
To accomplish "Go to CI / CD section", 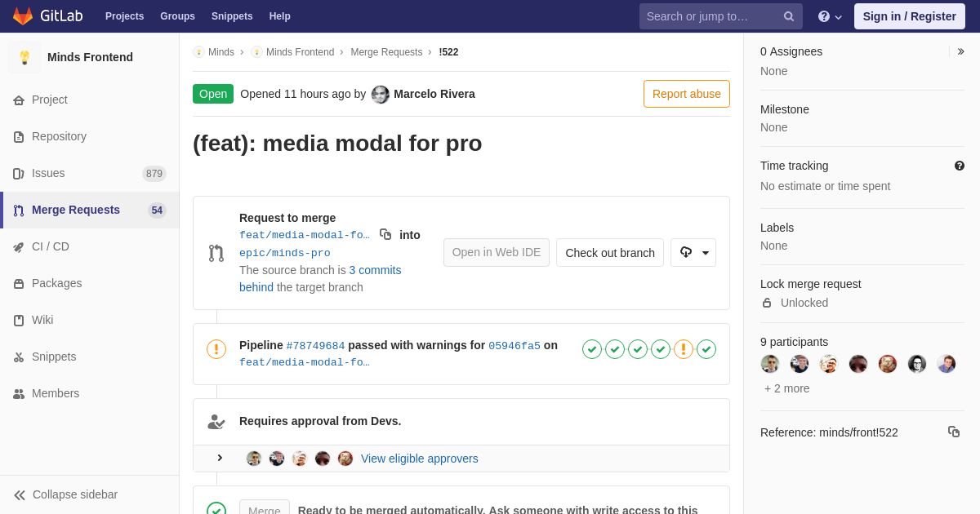I will (x=51, y=246).
